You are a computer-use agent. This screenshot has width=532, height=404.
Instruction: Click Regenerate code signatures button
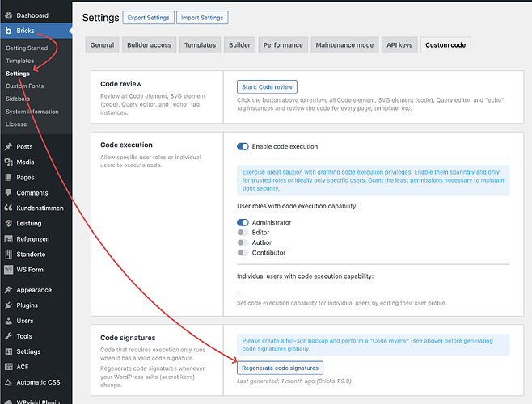coord(280,368)
